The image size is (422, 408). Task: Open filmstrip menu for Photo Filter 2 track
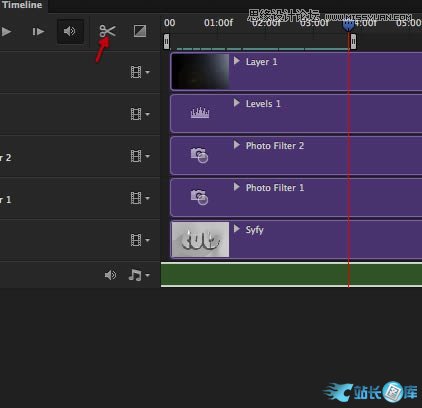[x=140, y=156]
